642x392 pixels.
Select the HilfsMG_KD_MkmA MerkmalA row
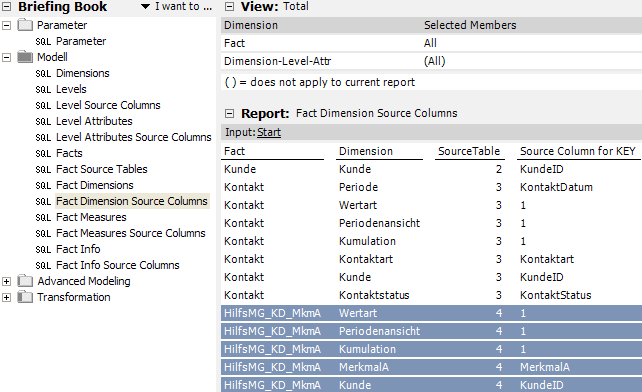[x=432, y=367]
